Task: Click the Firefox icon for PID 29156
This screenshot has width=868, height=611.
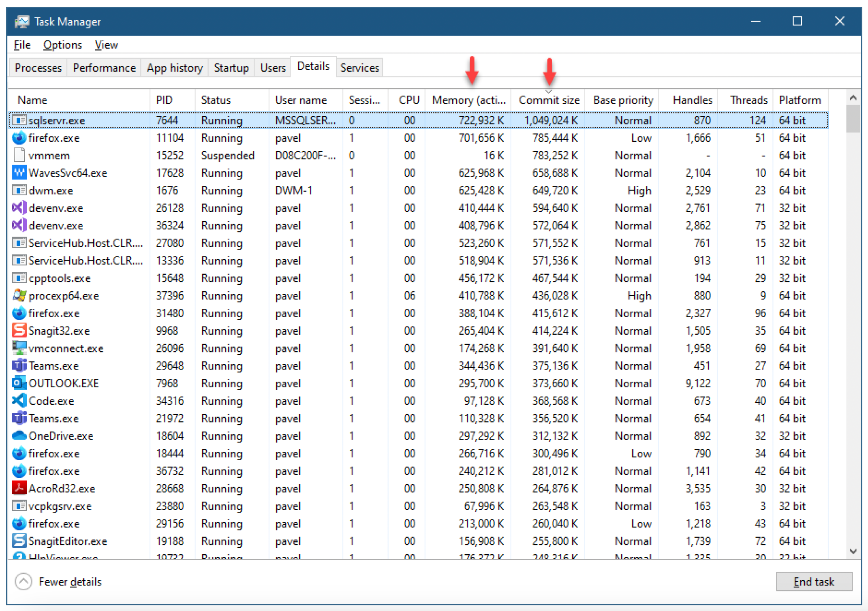Action: pyautogui.click(x=19, y=523)
